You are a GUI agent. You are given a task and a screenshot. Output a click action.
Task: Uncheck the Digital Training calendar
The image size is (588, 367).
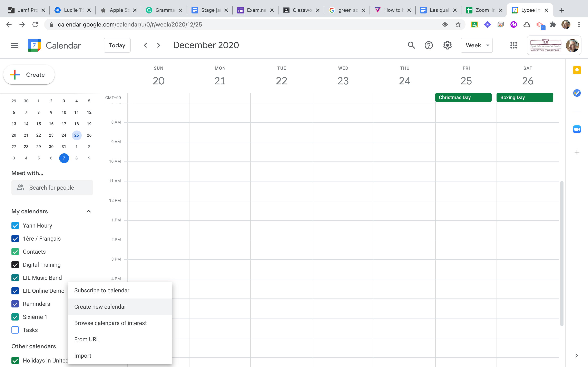coord(15,265)
